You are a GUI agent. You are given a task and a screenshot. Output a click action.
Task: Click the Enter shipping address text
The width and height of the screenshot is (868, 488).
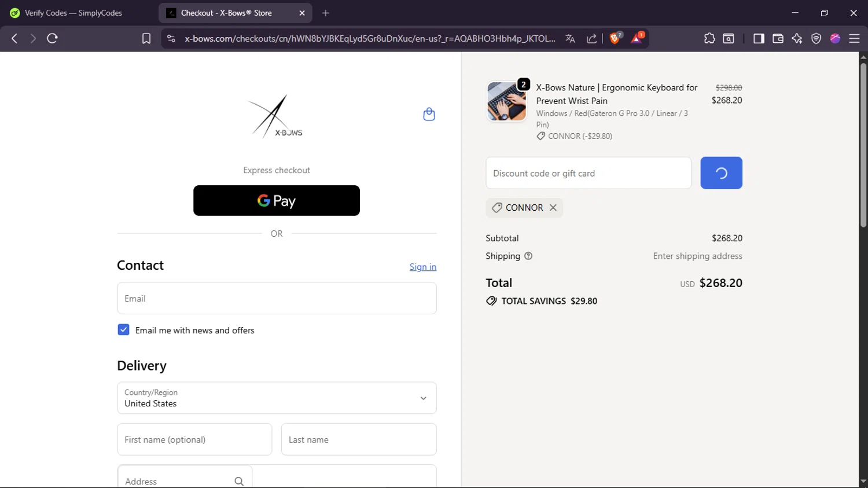tap(697, 256)
